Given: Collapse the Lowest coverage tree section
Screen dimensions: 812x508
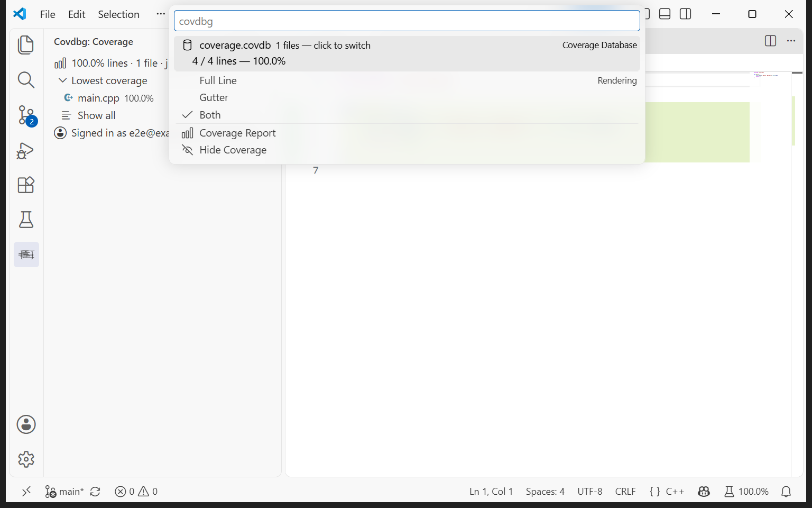Looking at the screenshot, I should (x=62, y=80).
